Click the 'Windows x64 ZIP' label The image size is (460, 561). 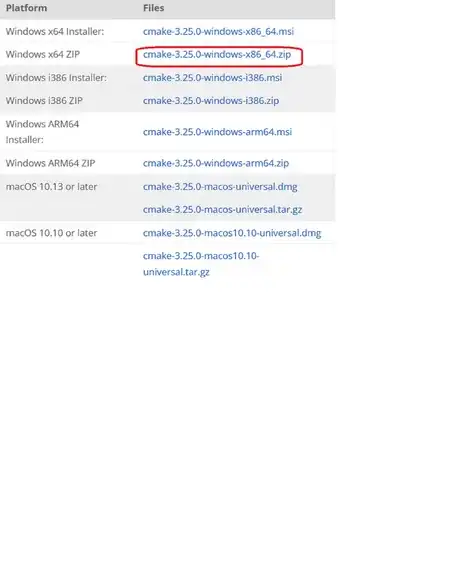[x=43, y=54]
